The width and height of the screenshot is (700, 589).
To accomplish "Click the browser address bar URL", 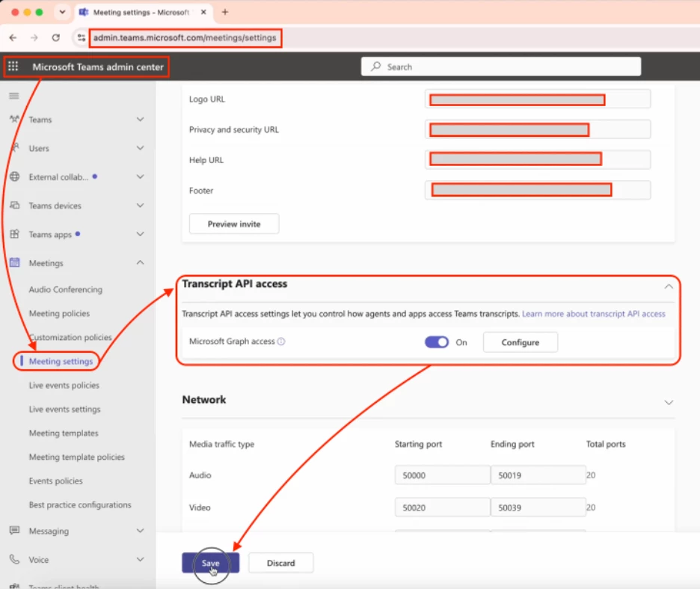I will [185, 37].
